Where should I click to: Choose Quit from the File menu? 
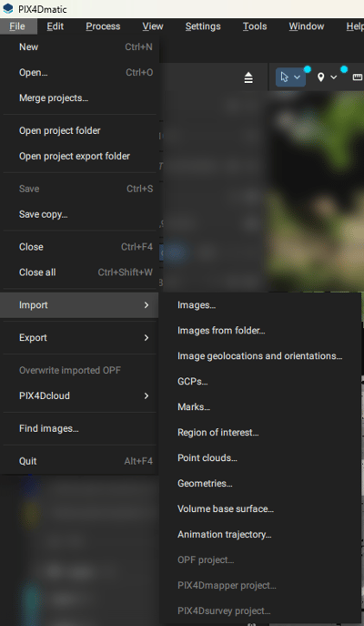(79, 461)
